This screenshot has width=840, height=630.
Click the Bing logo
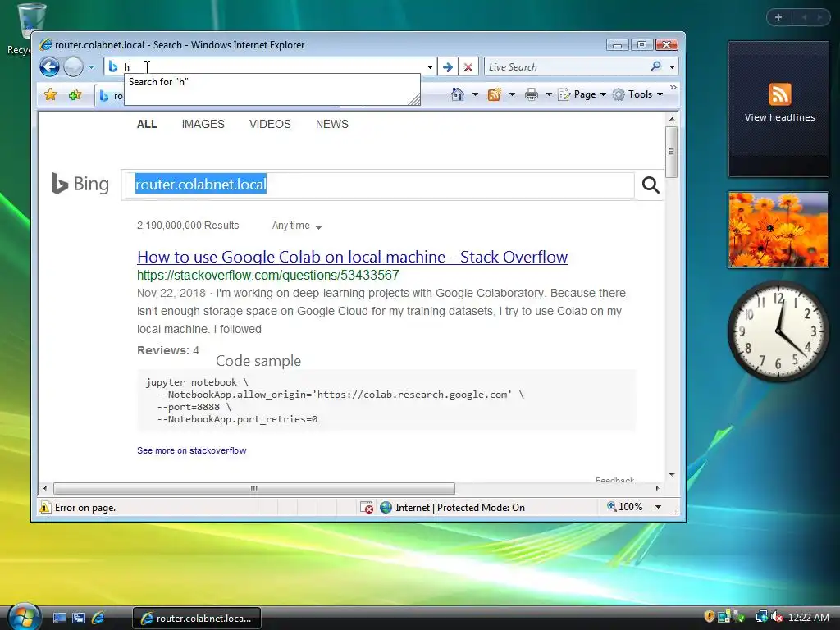(80, 184)
